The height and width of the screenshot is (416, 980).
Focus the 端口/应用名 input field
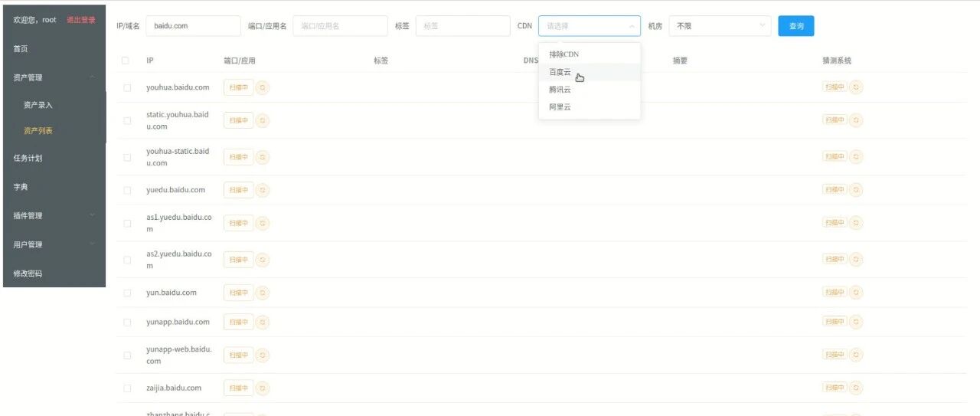pos(341,26)
